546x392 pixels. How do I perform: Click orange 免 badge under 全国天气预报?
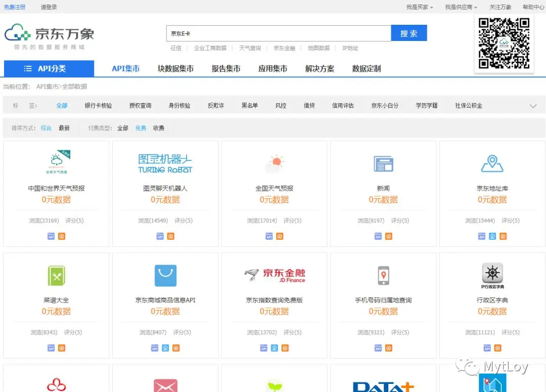click(x=280, y=236)
